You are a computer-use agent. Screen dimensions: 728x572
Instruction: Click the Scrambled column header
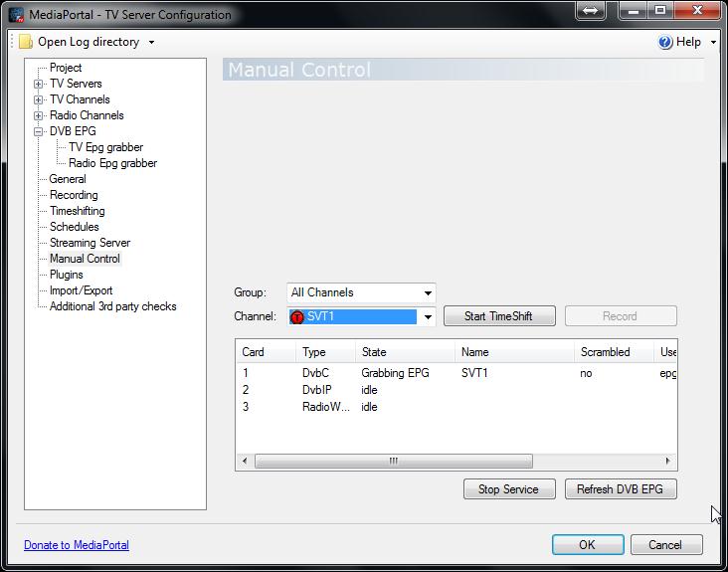tap(614, 352)
